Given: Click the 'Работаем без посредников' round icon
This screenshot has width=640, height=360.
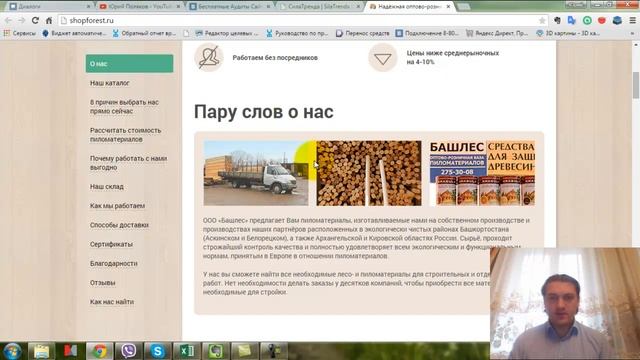Looking at the screenshot, I should coord(209,57).
